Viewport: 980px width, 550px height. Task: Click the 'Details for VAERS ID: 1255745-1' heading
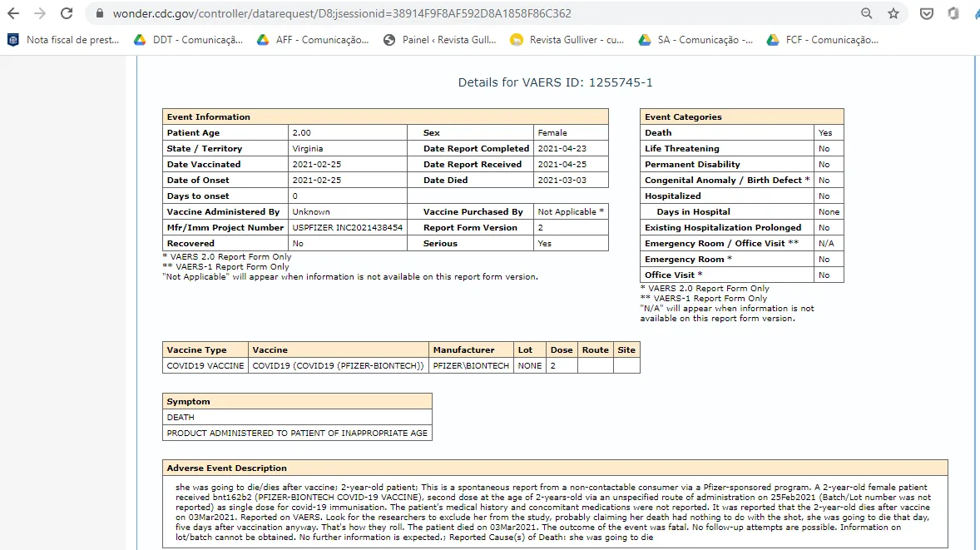555,82
